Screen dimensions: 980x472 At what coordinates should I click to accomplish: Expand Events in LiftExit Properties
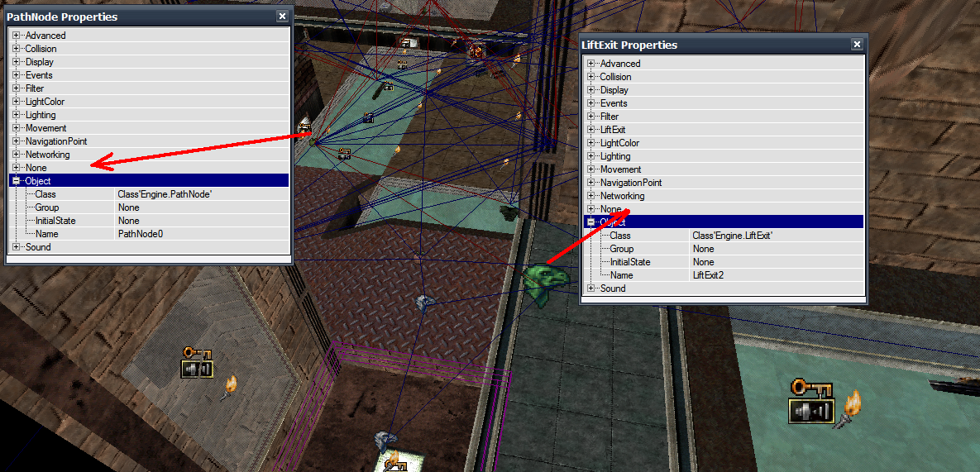tap(591, 103)
